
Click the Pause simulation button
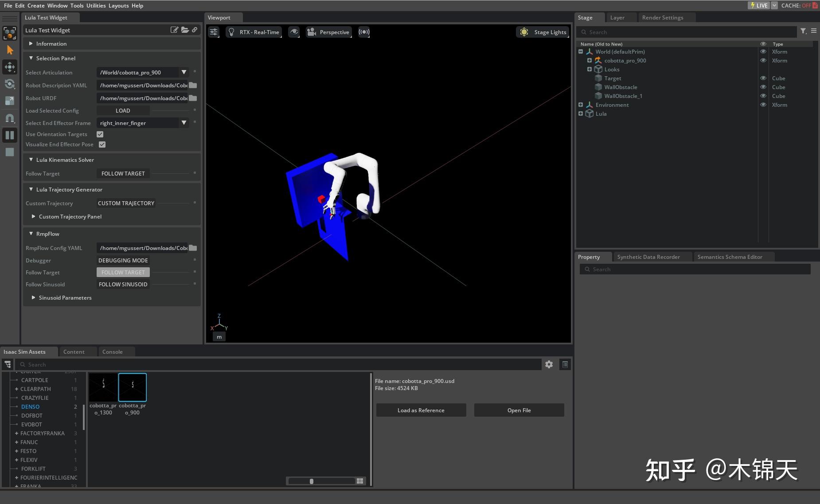tap(10, 135)
